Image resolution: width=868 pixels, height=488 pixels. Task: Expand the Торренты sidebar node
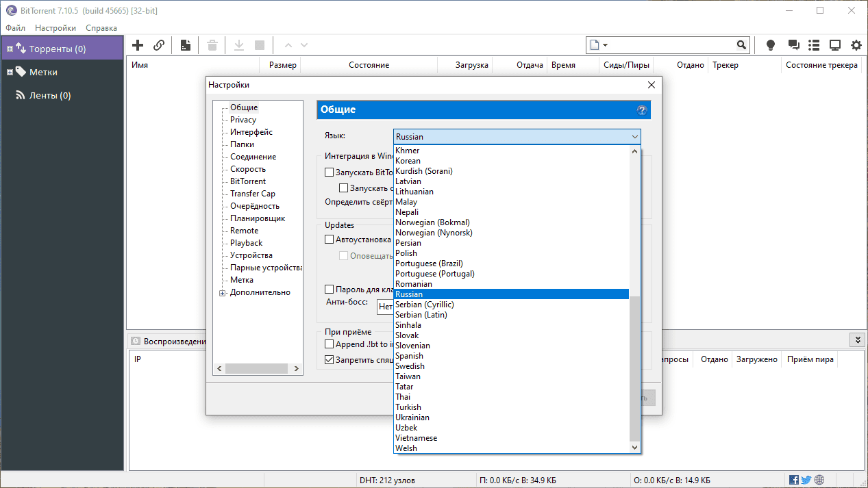coord(10,49)
